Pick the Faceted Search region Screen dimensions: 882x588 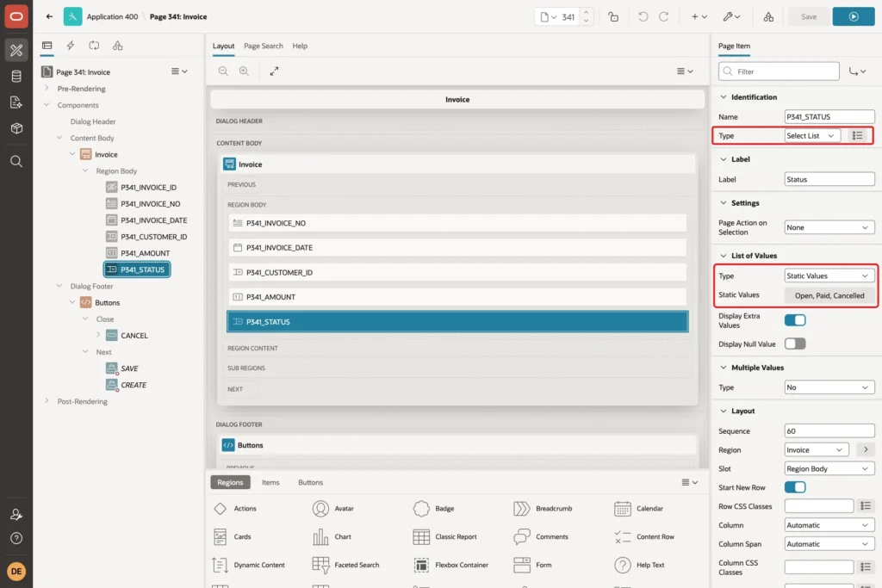click(x=346, y=565)
